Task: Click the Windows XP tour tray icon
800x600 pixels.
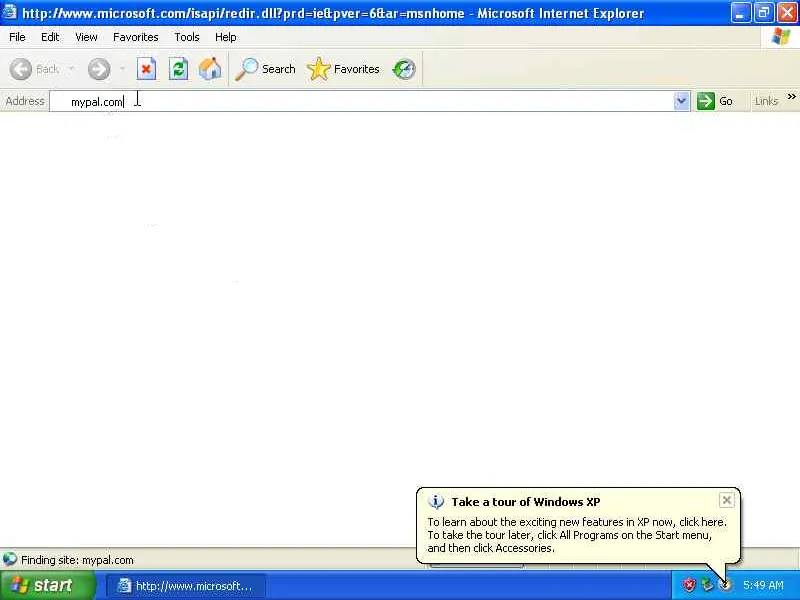Action: pos(725,585)
